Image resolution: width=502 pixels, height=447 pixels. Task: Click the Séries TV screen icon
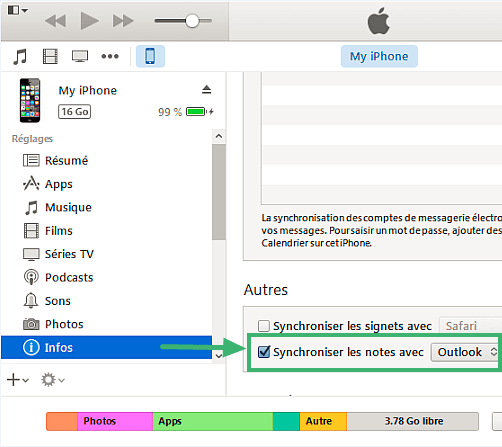pyautogui.click(x=31, y=254)
